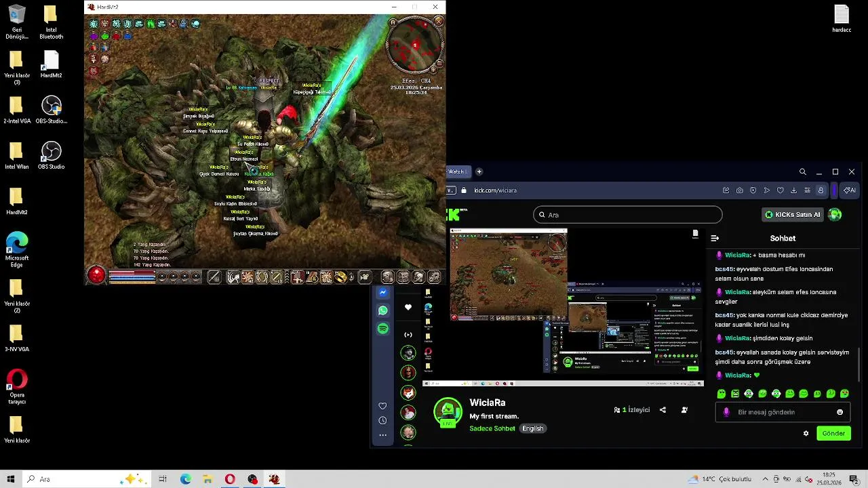
Task: Open Task View on the taskbar
Action: [163, 479]
